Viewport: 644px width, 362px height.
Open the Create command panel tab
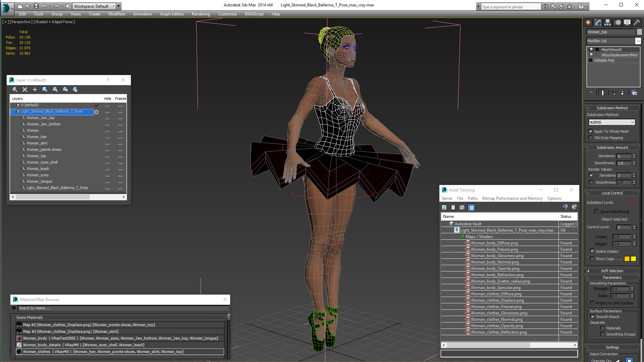[x=588, y=22]
